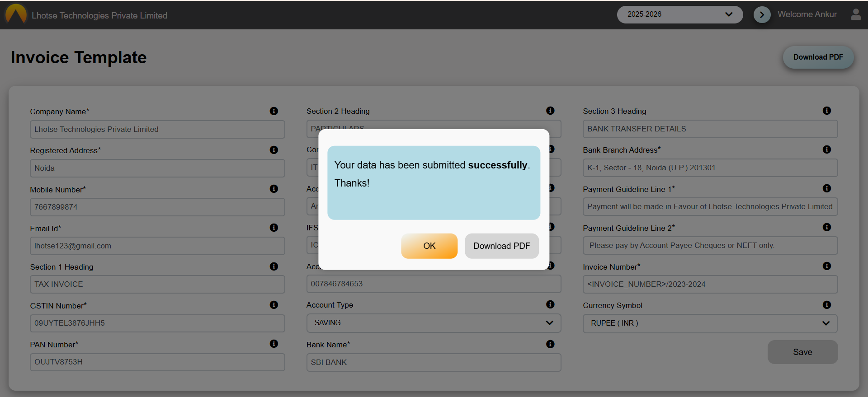Show info for Registered Address field
The image size is (868, 397).
tap(274, 150)
